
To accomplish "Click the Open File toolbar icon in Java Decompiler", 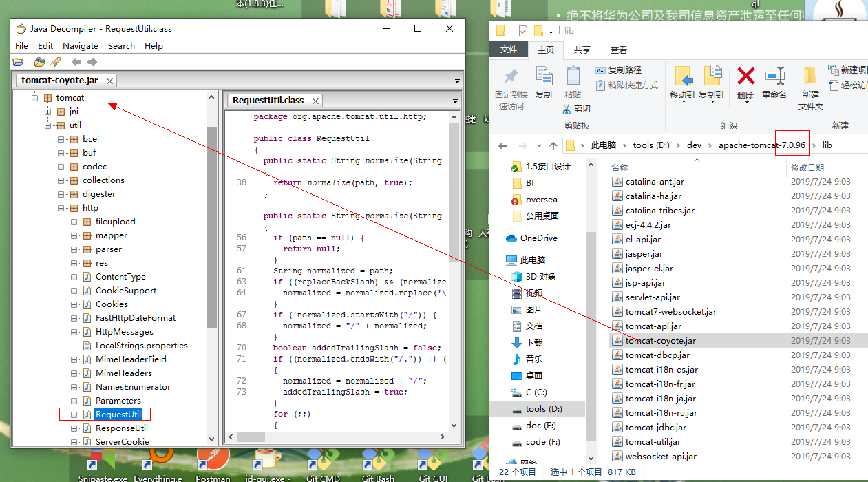I will [18, 62].
